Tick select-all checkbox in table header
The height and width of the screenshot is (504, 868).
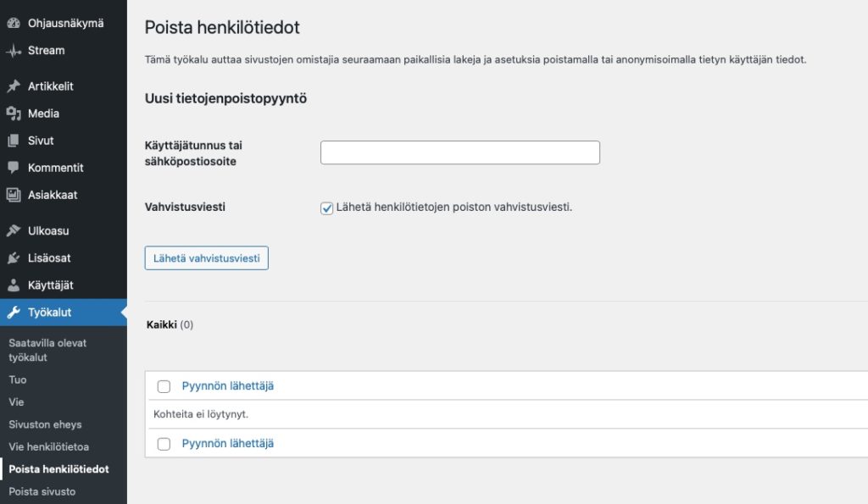click(x=164, y=387)
